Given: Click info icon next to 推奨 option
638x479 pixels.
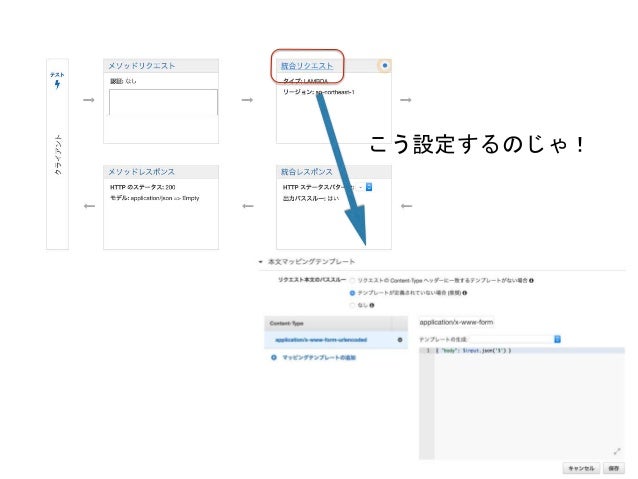Looking at the screenshot, I should click(465, 293).
